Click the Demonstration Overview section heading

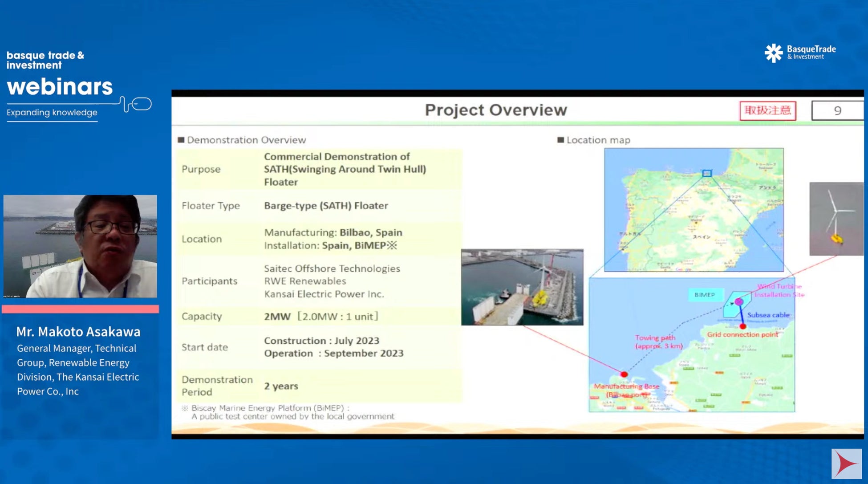click(x=246, y=140)
